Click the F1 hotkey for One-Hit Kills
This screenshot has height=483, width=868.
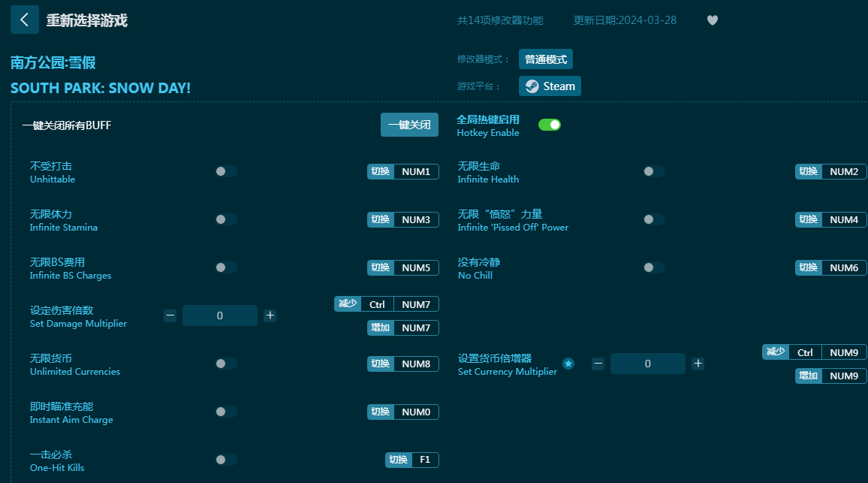[x=412, y=460]
